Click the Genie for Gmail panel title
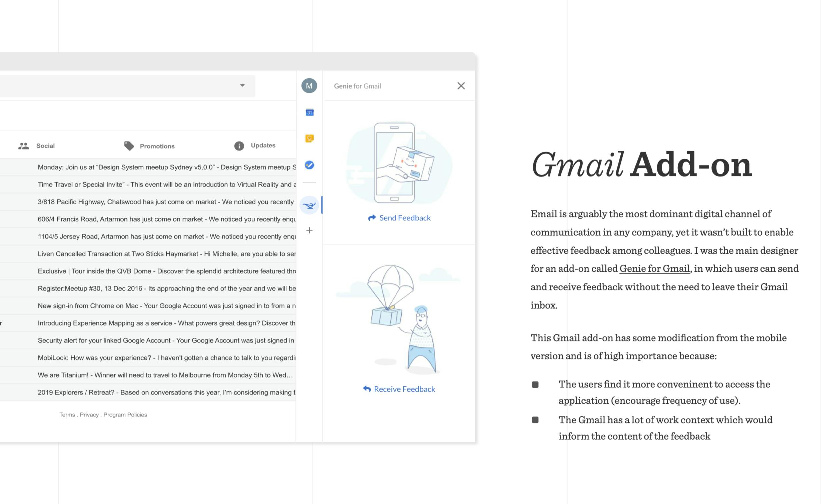 click(357, 86)
